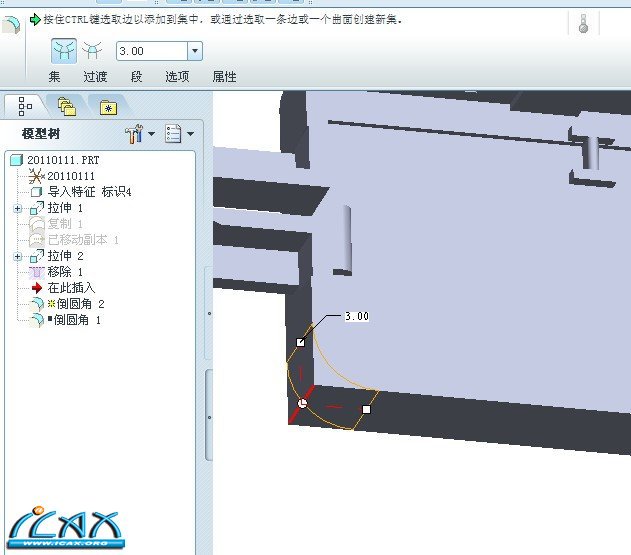Click the 移除 1 feature icon
Viewport: 631px width, 555px height.
click(37, 272)
